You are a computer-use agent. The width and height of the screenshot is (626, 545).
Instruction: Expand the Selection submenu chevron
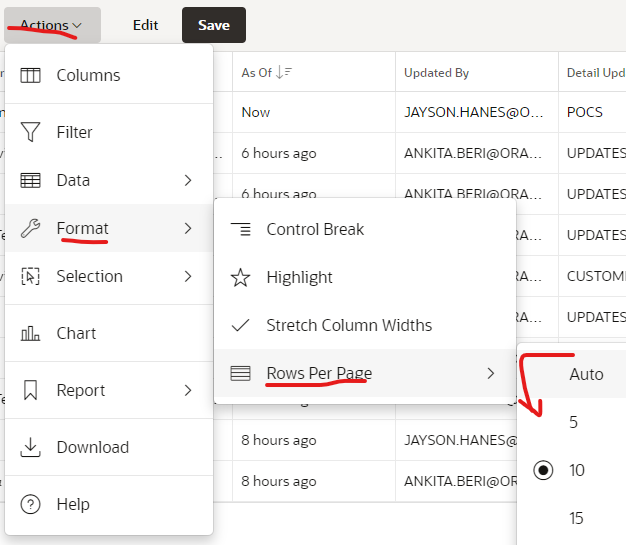(188, 276)
